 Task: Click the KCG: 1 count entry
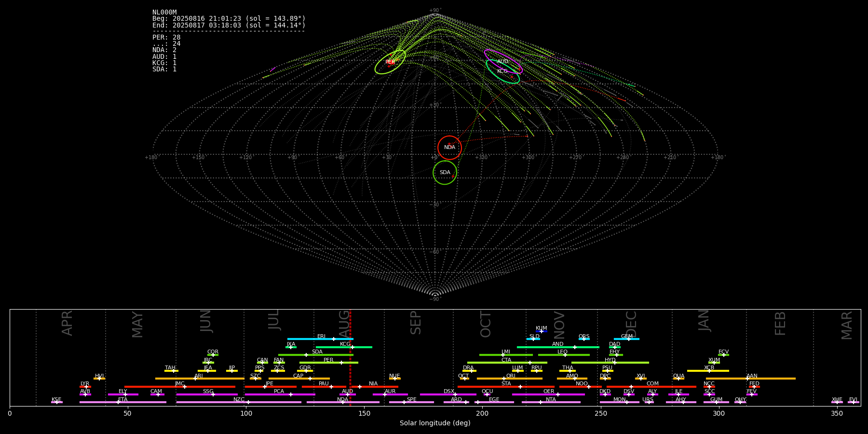[x=164, y=63]
